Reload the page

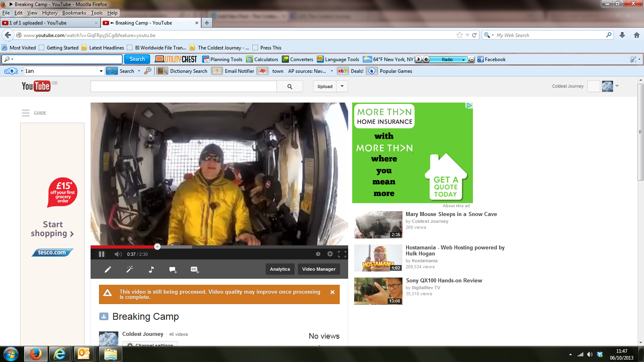475,35
